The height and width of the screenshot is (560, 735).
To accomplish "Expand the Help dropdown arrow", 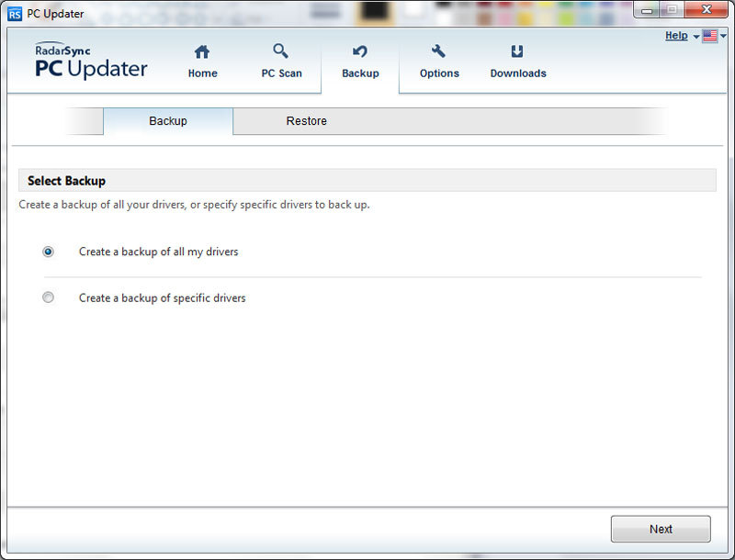I will [696, 37].
